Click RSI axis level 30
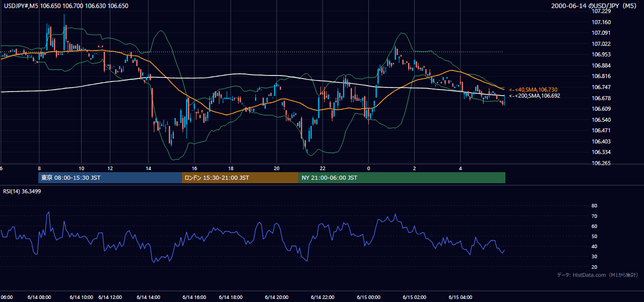The height and width of the screenshot is (302, 644). point(594,257)
